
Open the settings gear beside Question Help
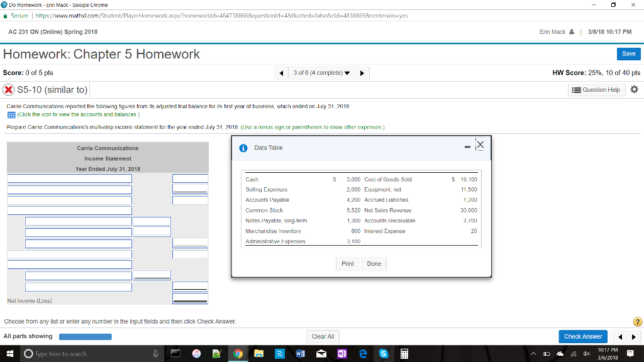click(x=633, y=90)
